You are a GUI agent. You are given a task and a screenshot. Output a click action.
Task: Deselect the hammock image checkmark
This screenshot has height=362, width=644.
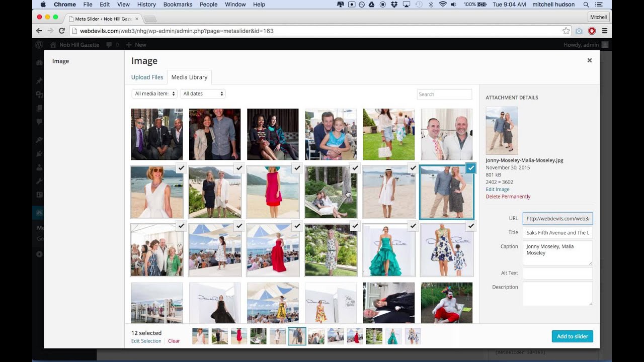coord(355,168)
